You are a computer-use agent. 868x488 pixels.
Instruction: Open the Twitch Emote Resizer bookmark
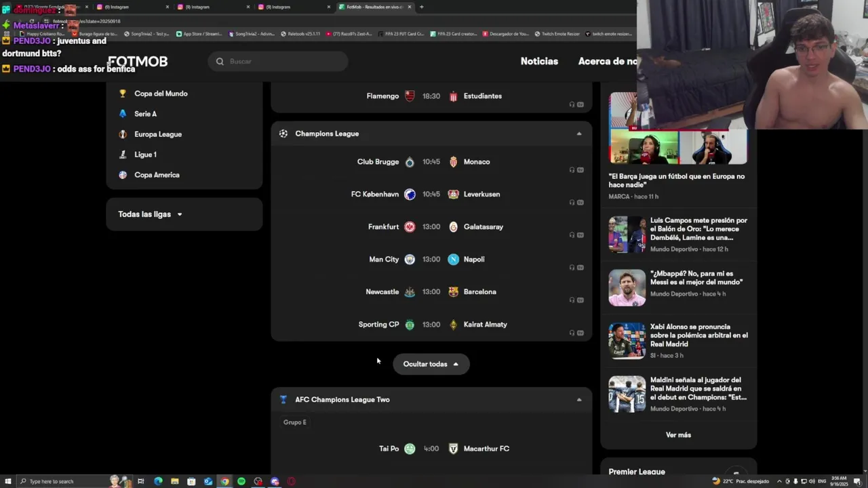[557, 34]
